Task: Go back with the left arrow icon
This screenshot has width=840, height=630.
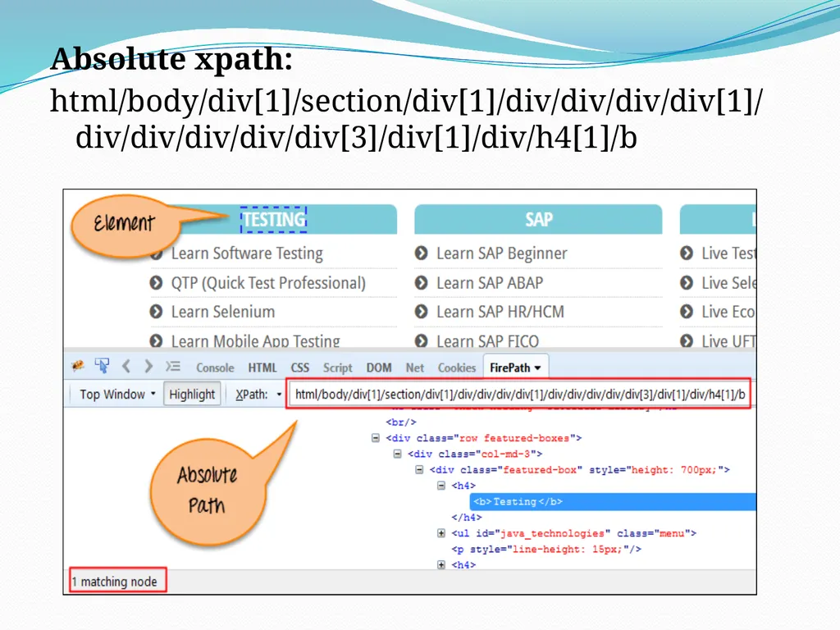Action: [x=126, y=367]
